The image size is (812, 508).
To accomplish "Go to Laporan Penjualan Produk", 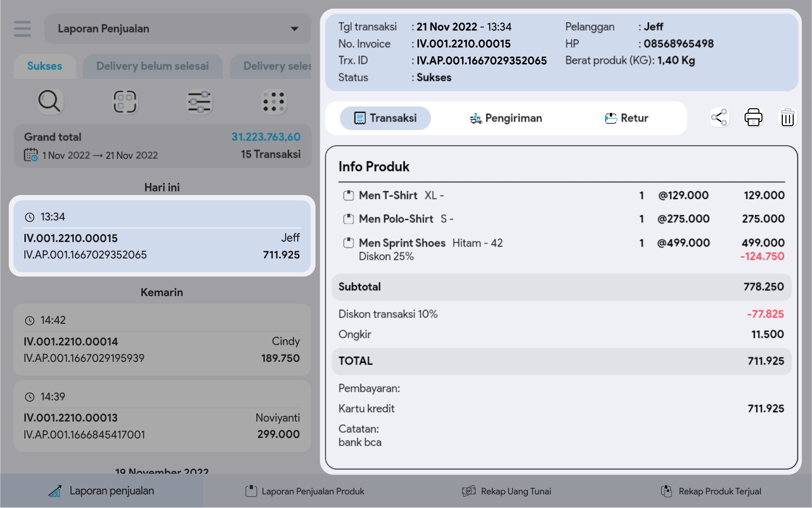I will (x=305, y=491).
